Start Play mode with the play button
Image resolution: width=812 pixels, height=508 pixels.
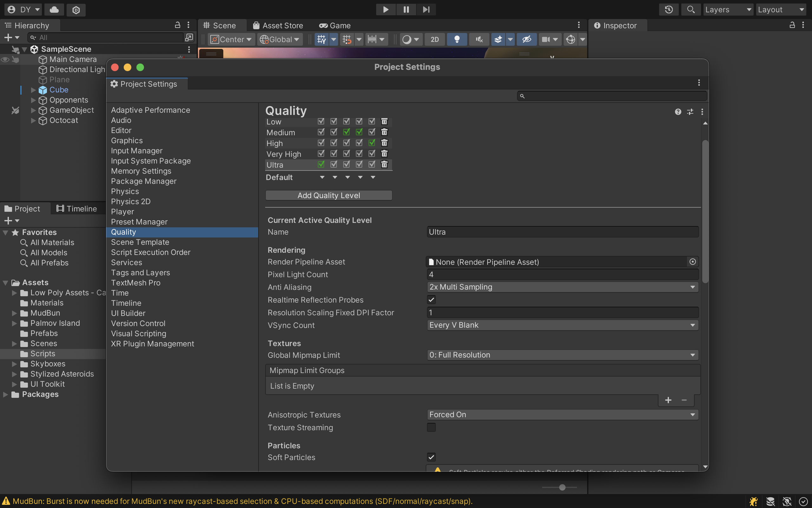385,10
